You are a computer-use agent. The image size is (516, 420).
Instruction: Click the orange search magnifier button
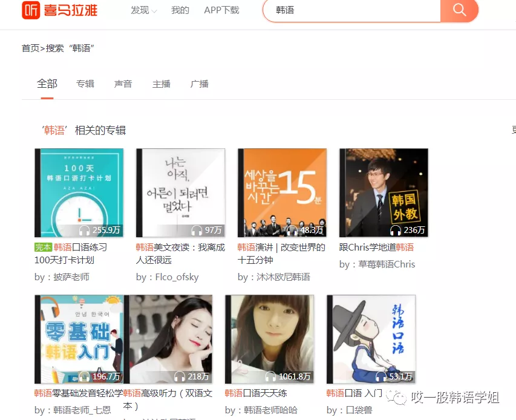[x=459, y=10]
